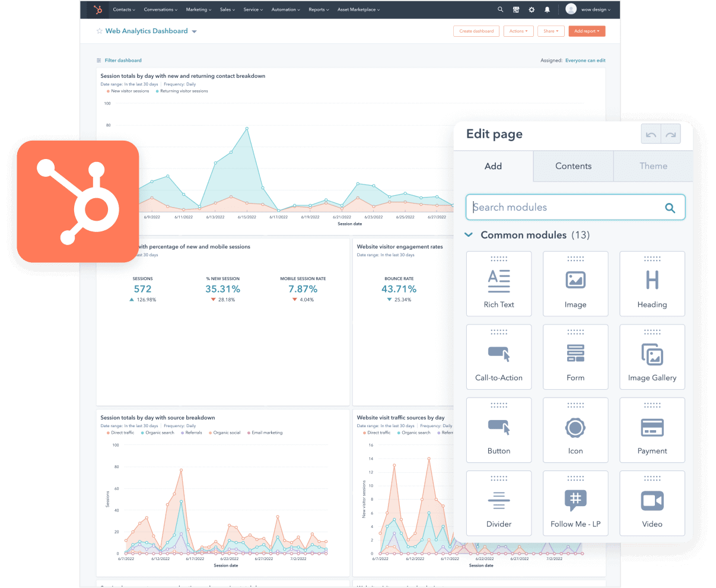
Task: Toggle the Organic social legend series
Action: 225,433
